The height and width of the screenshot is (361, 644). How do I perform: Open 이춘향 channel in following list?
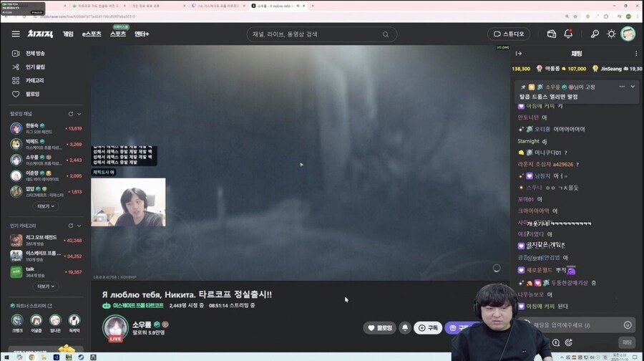(x=46, y=175)
